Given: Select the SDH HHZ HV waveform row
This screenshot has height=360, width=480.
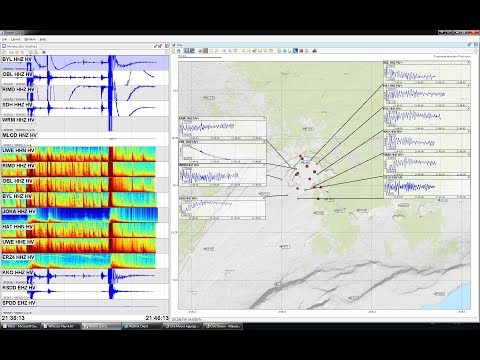Looking at the screenshot, I should [85, 109].
